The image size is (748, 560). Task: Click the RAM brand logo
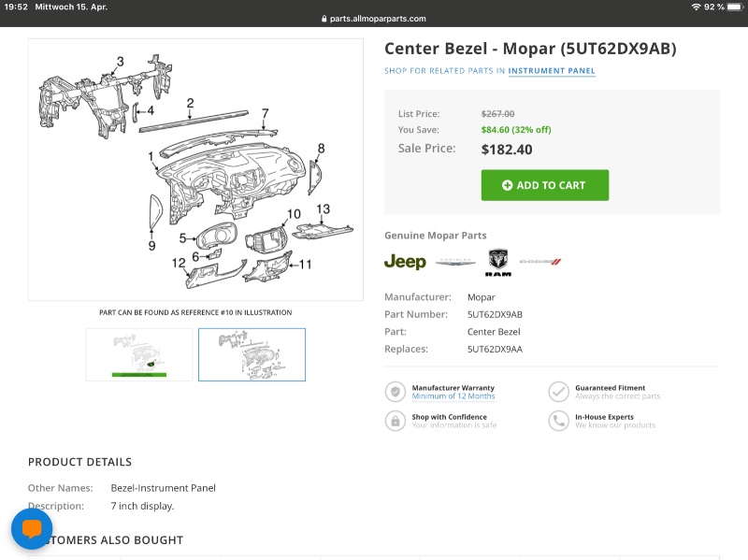click(498, 263)
